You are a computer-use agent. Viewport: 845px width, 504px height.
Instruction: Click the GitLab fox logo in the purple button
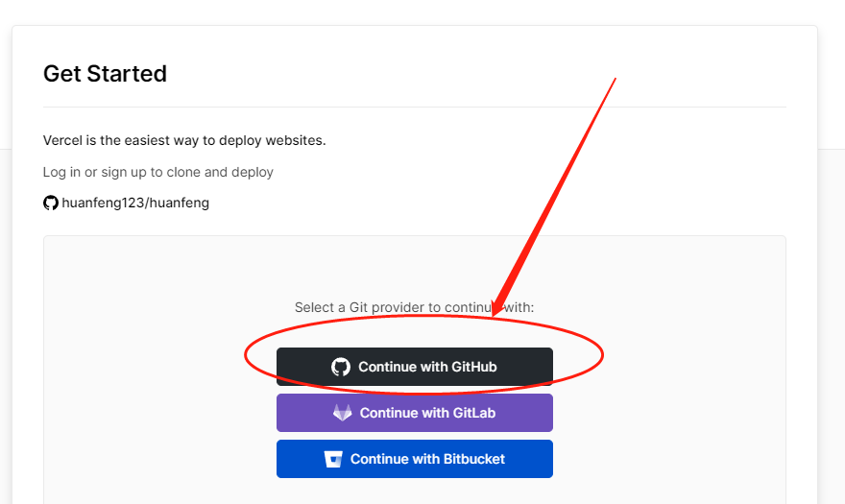click(x=343, y=413)
